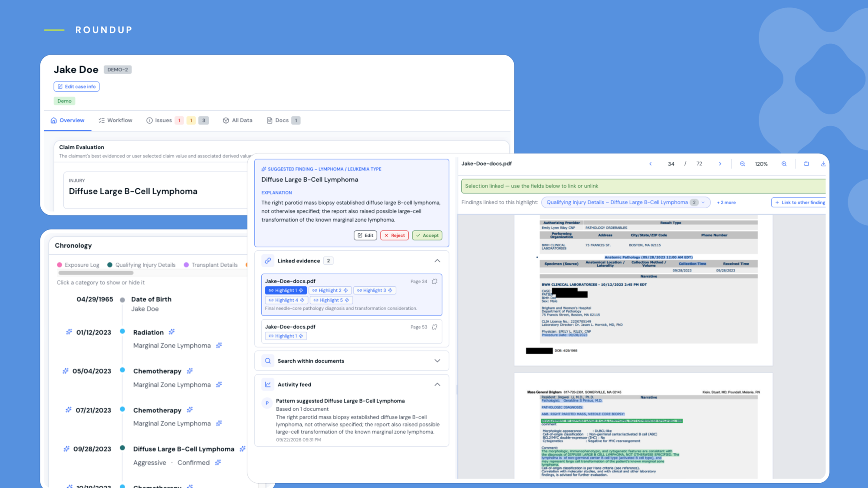Click the chronology category horizontal scrollbar
This screenshot has height=488, width=868.
(95, 273)
